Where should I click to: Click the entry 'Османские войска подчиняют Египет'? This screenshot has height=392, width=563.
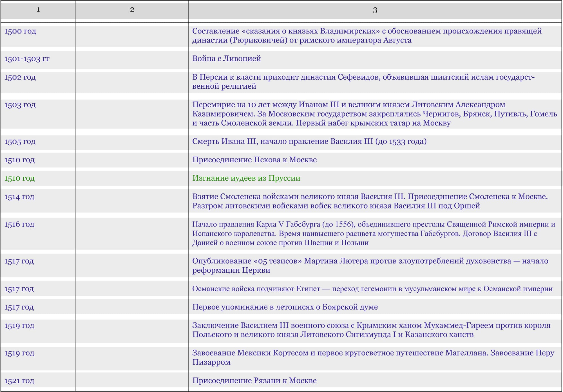[x=372, y=289]
